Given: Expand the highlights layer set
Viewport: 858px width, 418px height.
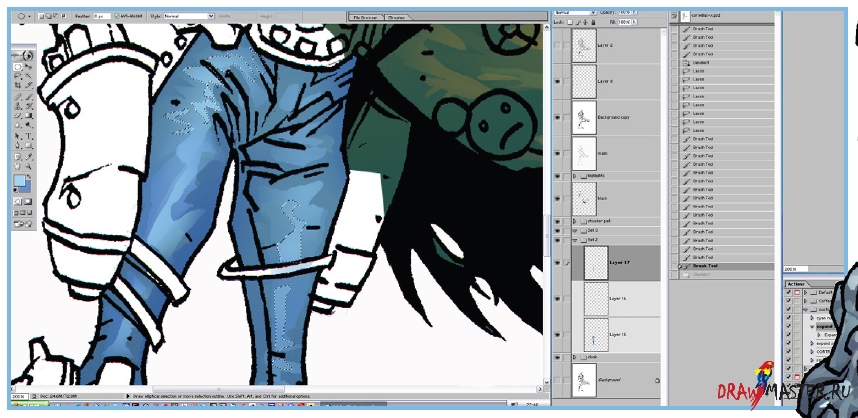Looking at the screenshot, I should 575,176.
